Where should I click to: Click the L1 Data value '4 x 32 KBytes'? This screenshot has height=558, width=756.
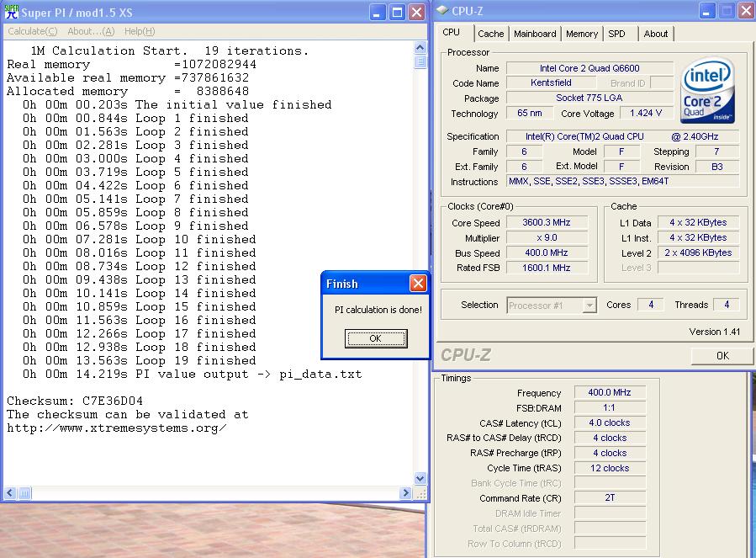698,222
